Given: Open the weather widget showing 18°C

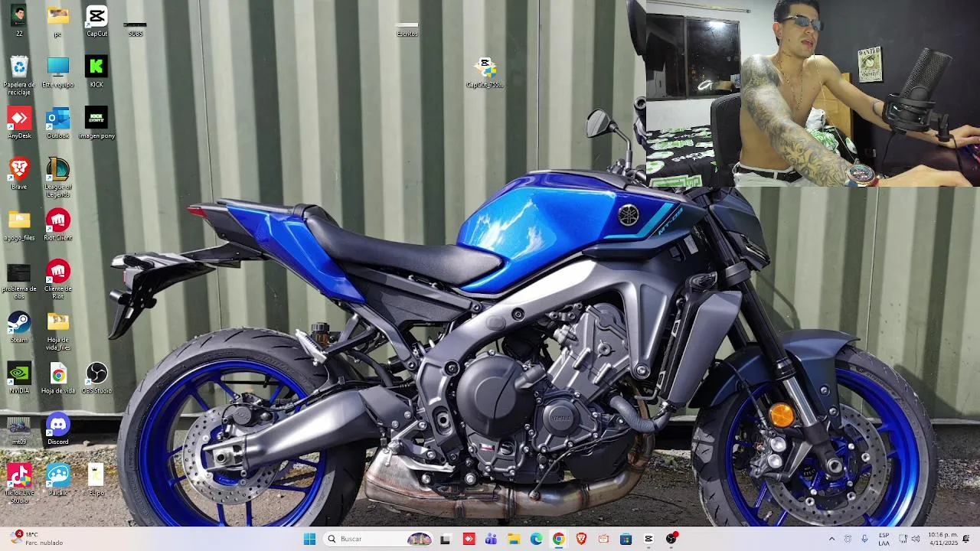Looking at the screenshot, I should pos(36,539).
